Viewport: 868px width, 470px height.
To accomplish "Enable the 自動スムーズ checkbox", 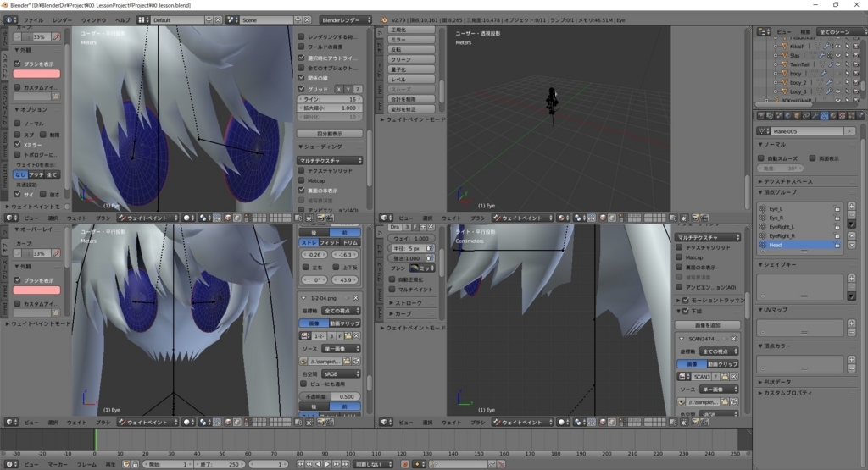I will coord(760,158).
